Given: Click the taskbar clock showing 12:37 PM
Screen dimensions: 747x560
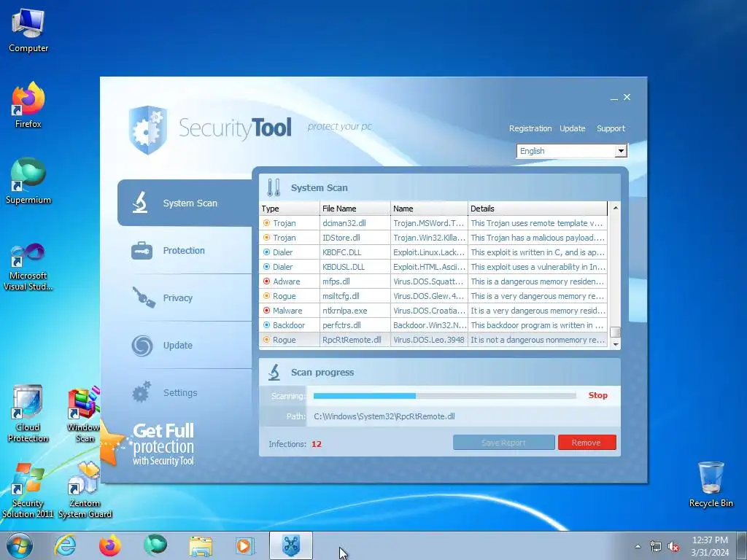Looking at the screenshot, I should pyautogui.click(x=710, y=546).
